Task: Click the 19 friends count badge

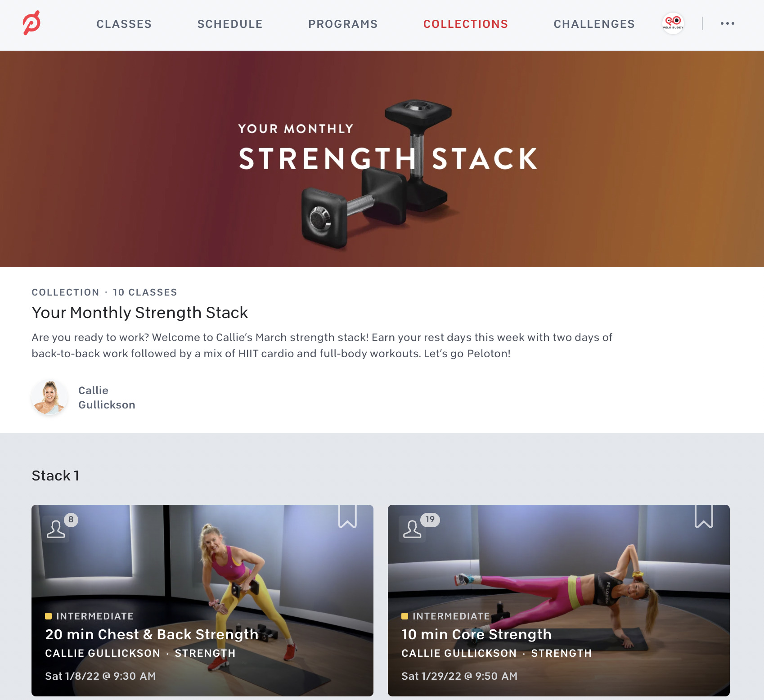Action: coord(430,520)
